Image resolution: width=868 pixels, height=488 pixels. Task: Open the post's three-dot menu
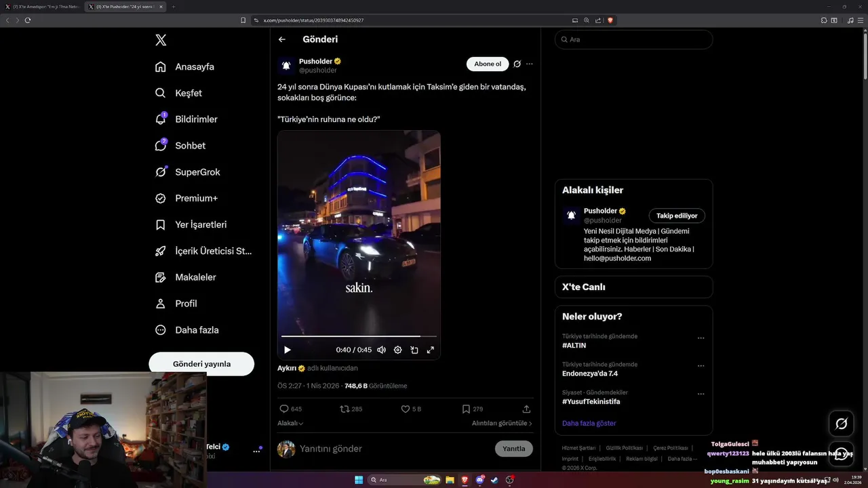[530, 64]
